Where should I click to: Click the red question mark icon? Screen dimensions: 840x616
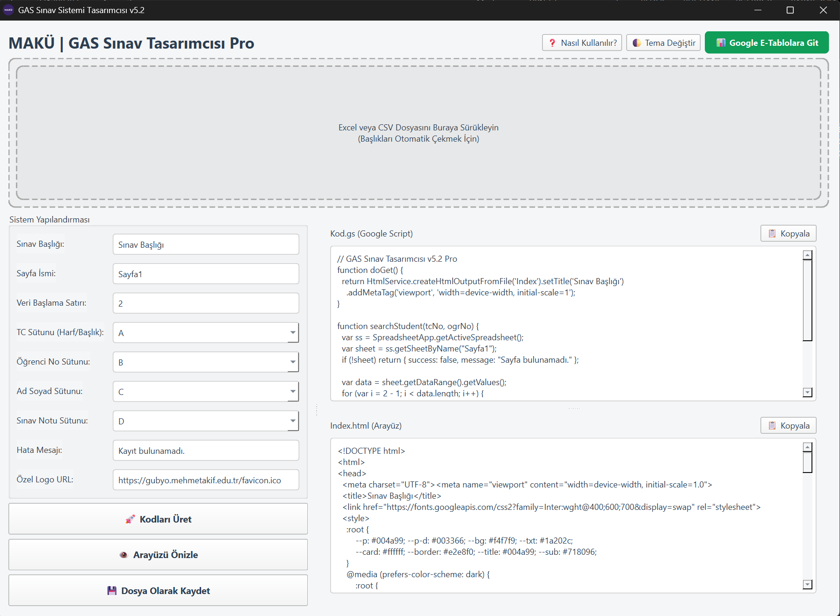[552, 43]
